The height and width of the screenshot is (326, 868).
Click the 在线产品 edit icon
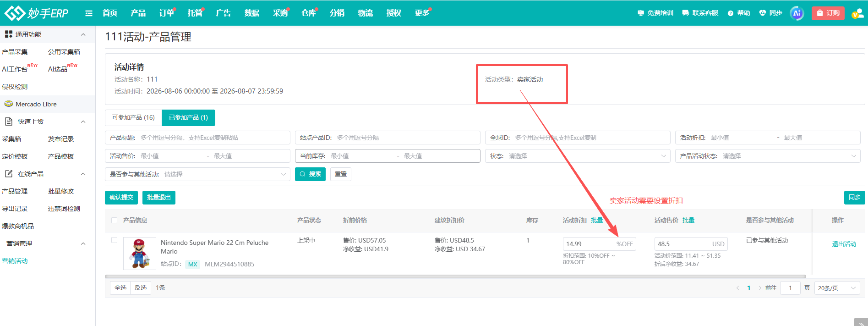click(x=8, y=174)
